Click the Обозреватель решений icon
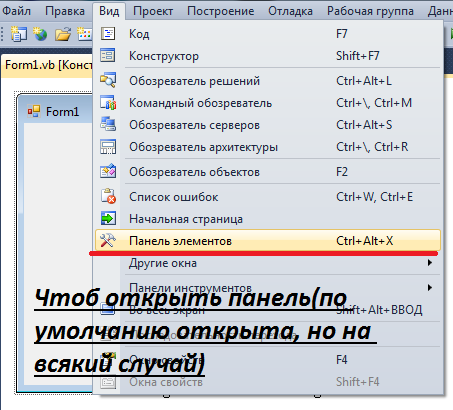 [x=108, y=80]
